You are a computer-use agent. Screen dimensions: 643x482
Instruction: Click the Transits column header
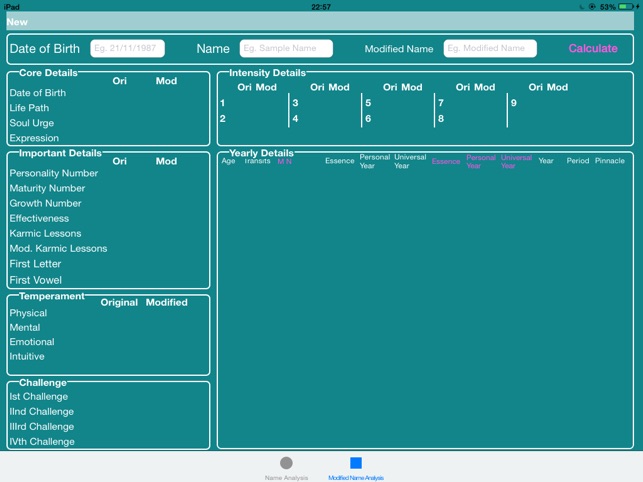coord(258,161)
